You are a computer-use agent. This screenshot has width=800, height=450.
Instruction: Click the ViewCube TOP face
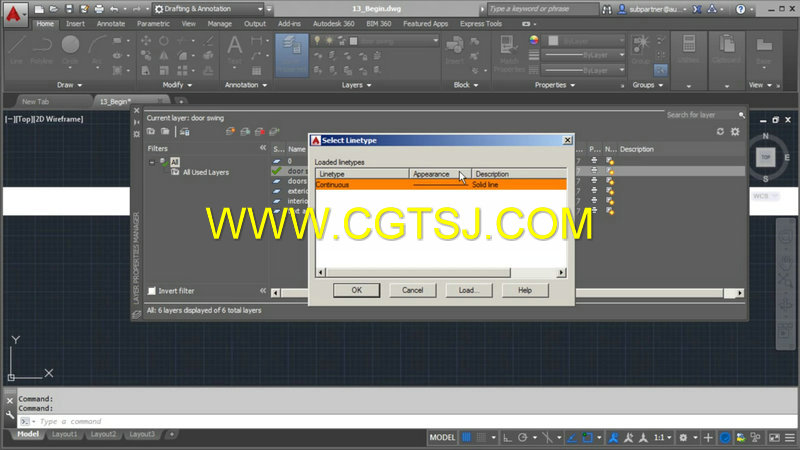coord(765,157)
